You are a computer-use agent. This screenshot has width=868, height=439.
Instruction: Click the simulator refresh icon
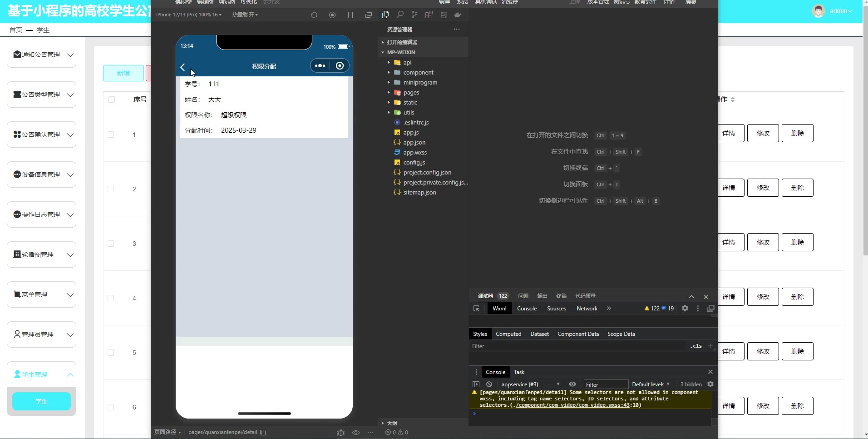tap(314, 15)
